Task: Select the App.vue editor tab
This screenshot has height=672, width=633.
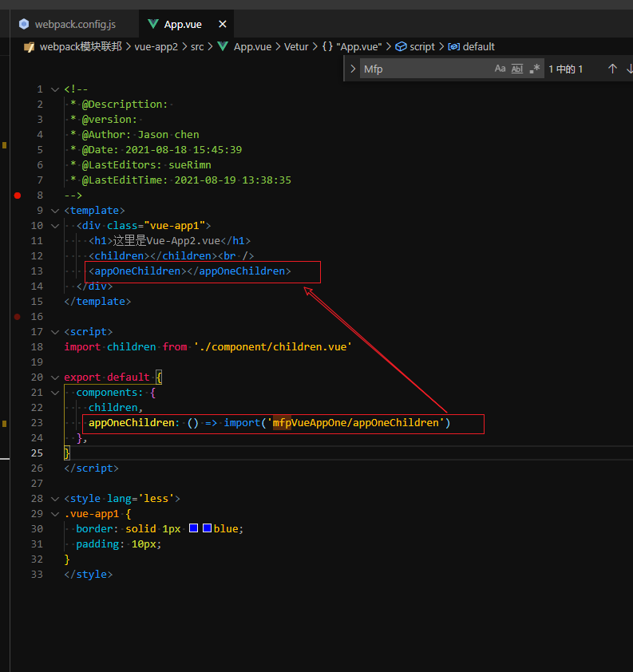Action: pos(183,25)
